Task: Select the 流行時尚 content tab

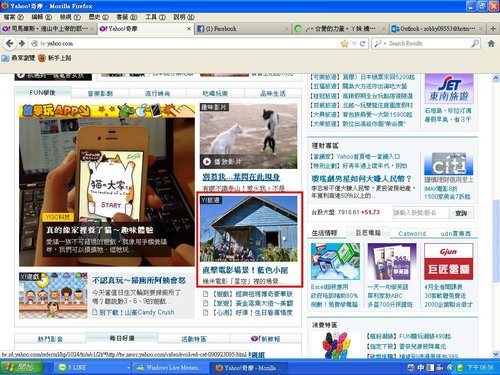Action: (x=158, y=93)
